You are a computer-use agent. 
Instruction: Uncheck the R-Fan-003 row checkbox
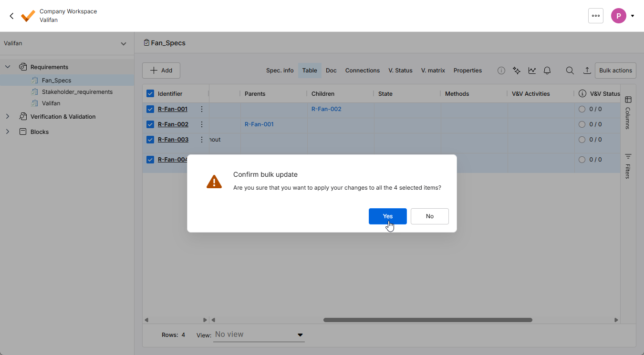pos(150,140)
